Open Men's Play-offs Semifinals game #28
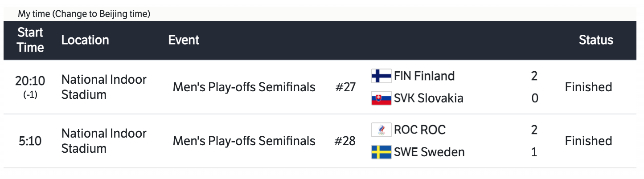 tap(244, 141)
